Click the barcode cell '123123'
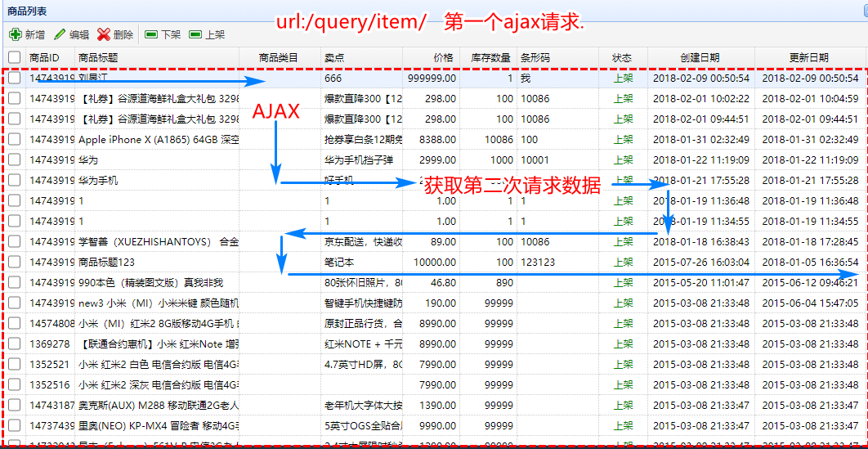 [538, 263]
